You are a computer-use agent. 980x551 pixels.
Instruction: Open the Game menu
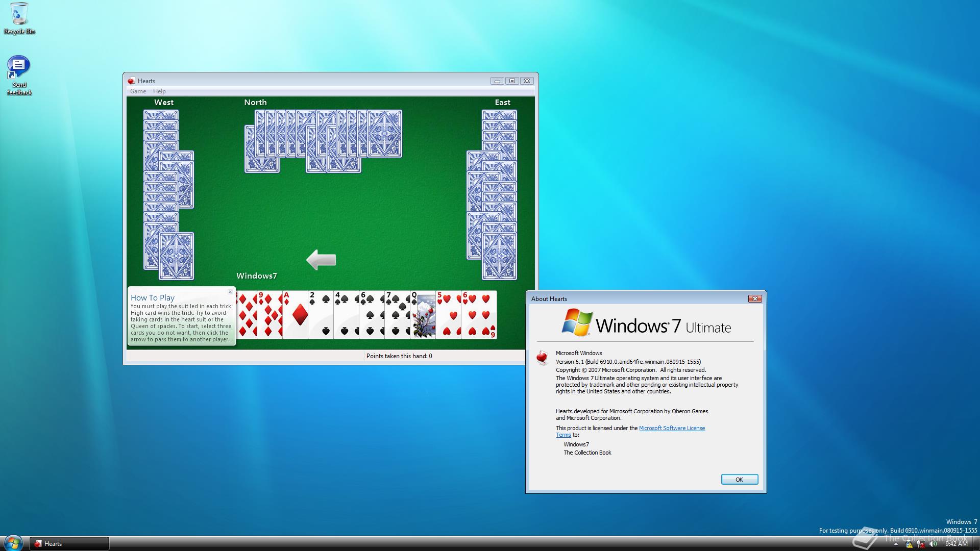(x=138, y=91)
